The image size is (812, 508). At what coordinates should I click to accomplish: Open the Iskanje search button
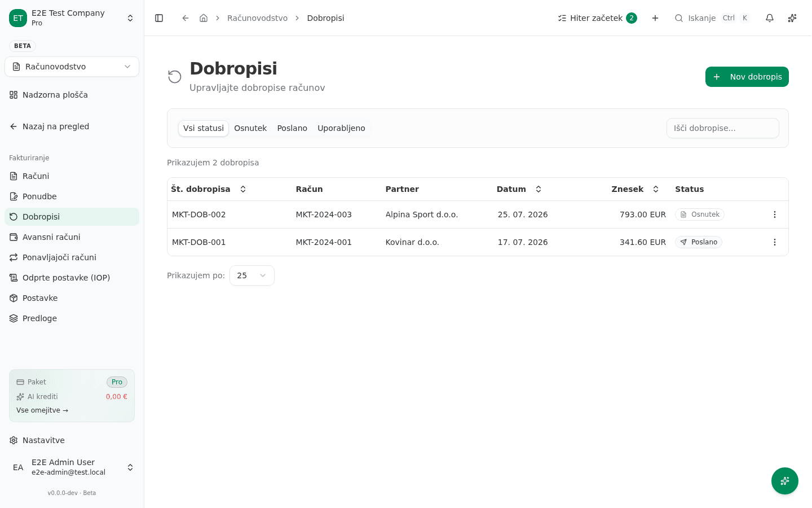[x=712, y=18]
